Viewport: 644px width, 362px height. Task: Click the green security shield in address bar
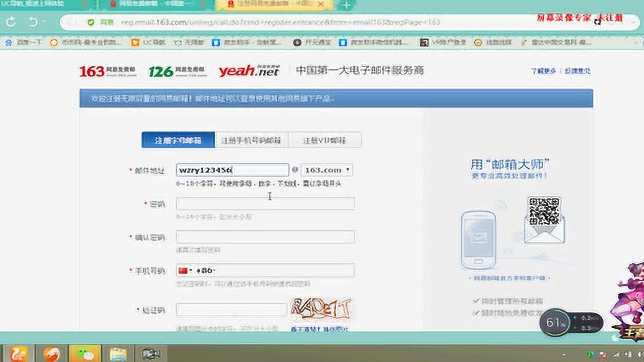(91, 22)
